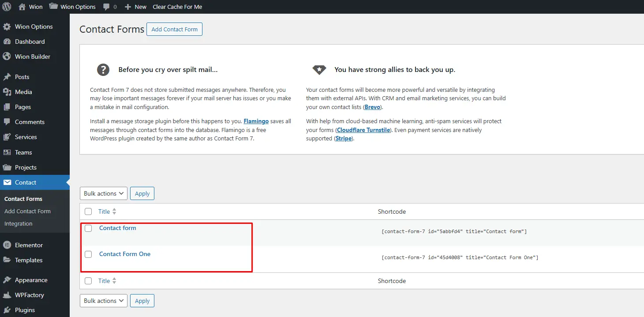644x317 pixels.
Task: Open the top Bulk actions dropdown
Action: coord(104,193)
